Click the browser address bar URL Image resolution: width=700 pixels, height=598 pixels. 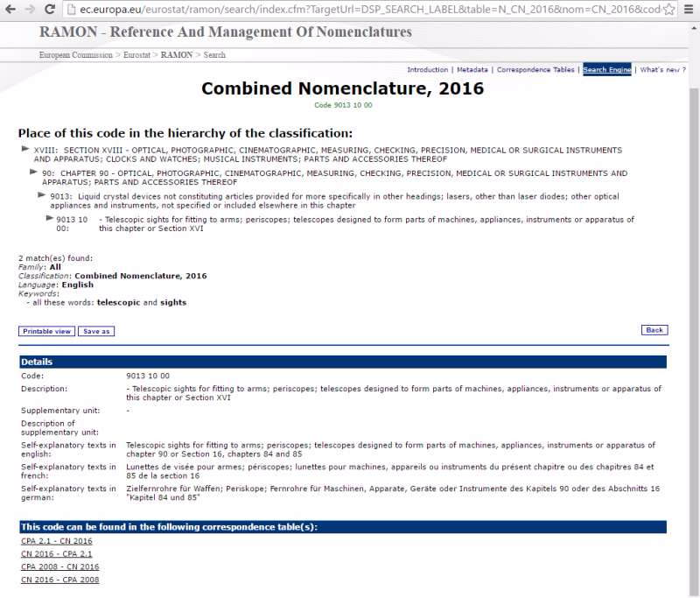pos(370,9)
